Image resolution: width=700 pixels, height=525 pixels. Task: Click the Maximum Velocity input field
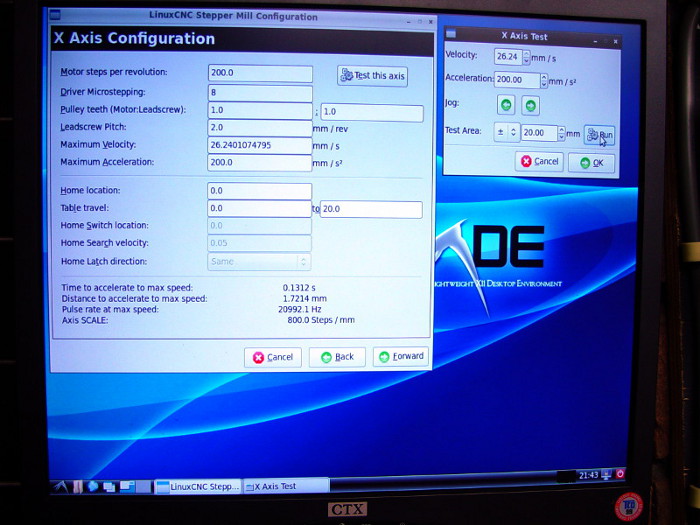click(x=260, y=145)
